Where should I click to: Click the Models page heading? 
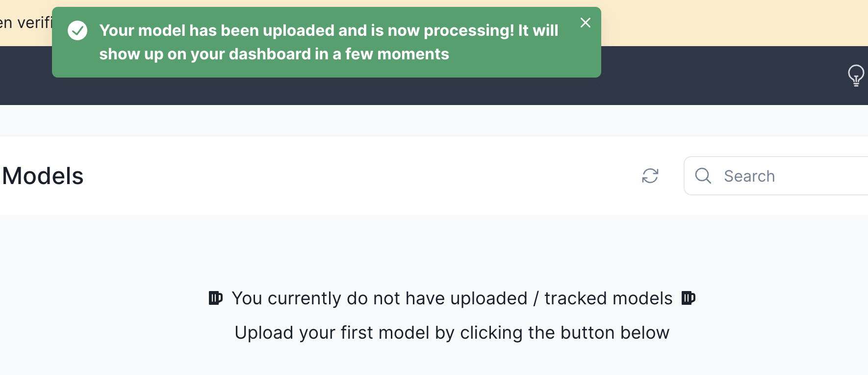tap(42, 175)
